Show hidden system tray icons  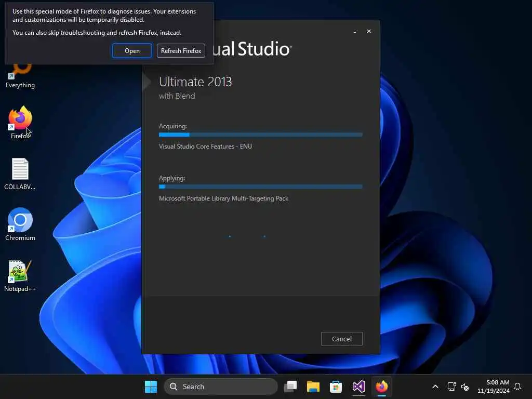pyautogui.click(x=435, y=387)
